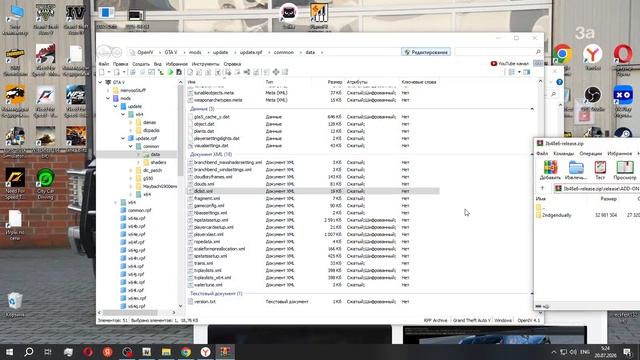Screen dimensions: 640x360
Task: Click Windows Start button
Action: (9, 352)
